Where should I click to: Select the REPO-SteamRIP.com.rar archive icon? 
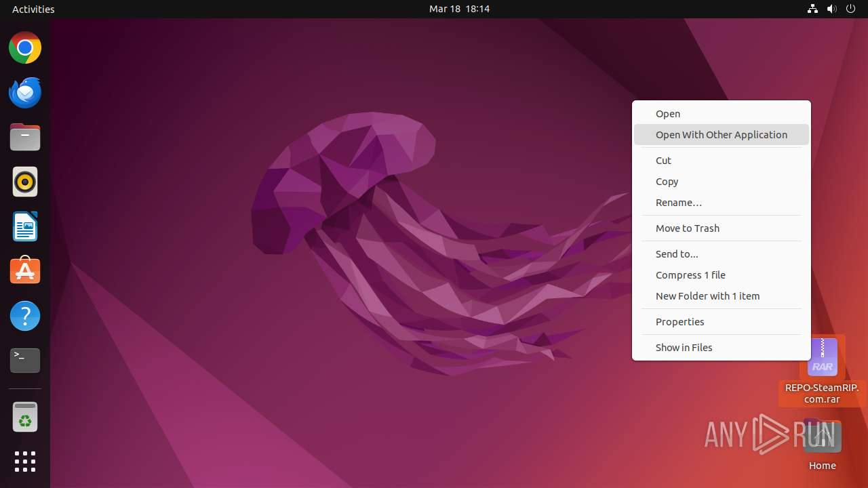[x=823, y=357]
